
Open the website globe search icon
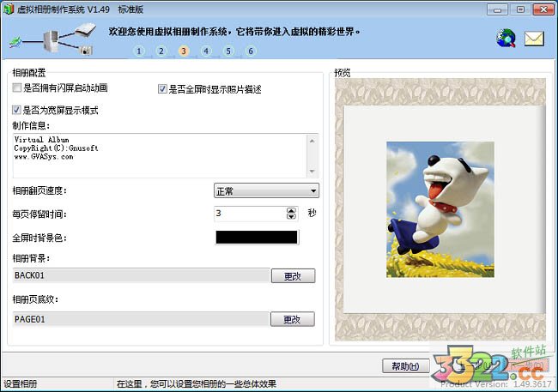click(506, 38)
